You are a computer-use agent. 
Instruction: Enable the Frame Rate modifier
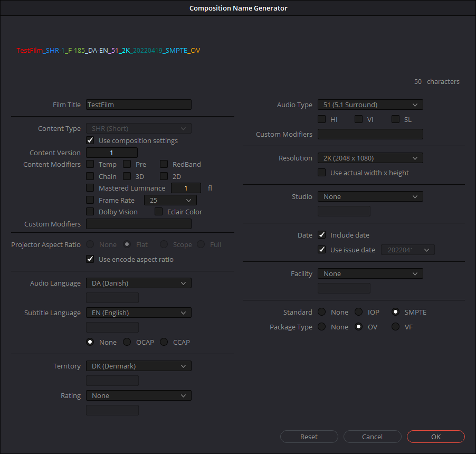[x=90, y=200]
